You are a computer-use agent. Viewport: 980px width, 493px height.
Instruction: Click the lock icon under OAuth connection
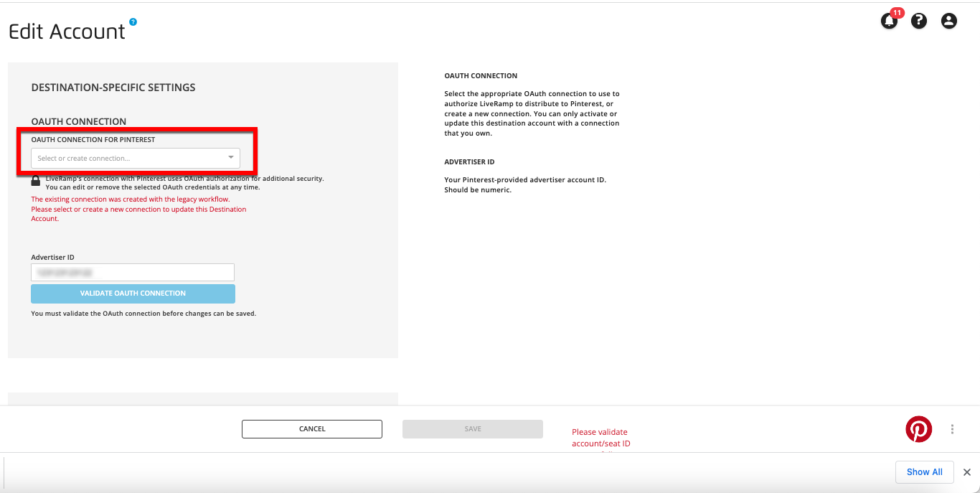click(x=36, y=182)
